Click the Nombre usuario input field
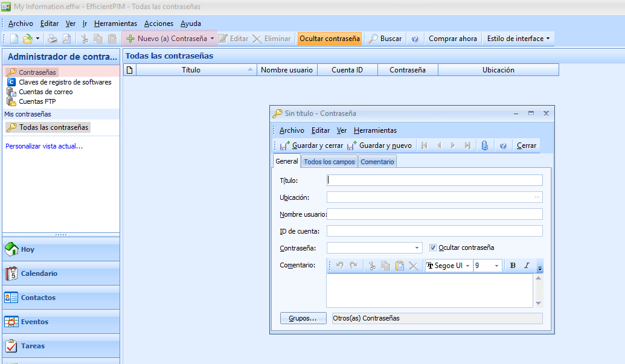 (434, 214)
